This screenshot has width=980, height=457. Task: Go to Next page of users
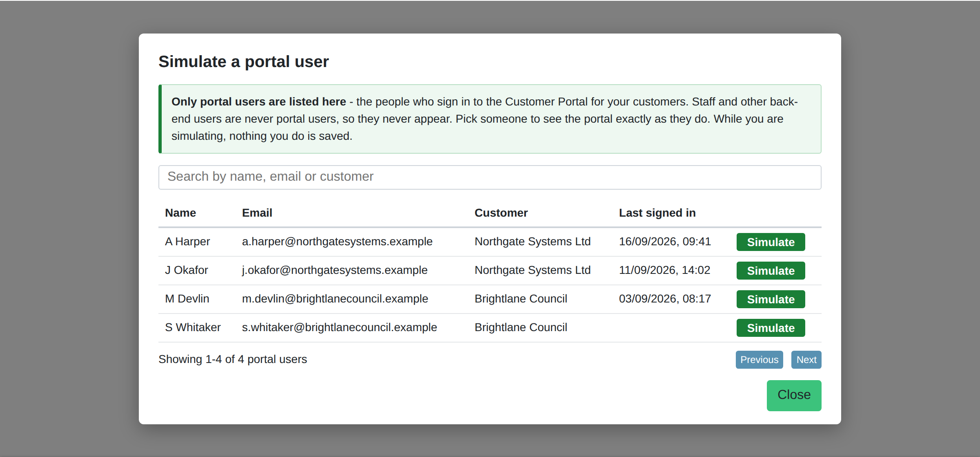pos(806,360)
